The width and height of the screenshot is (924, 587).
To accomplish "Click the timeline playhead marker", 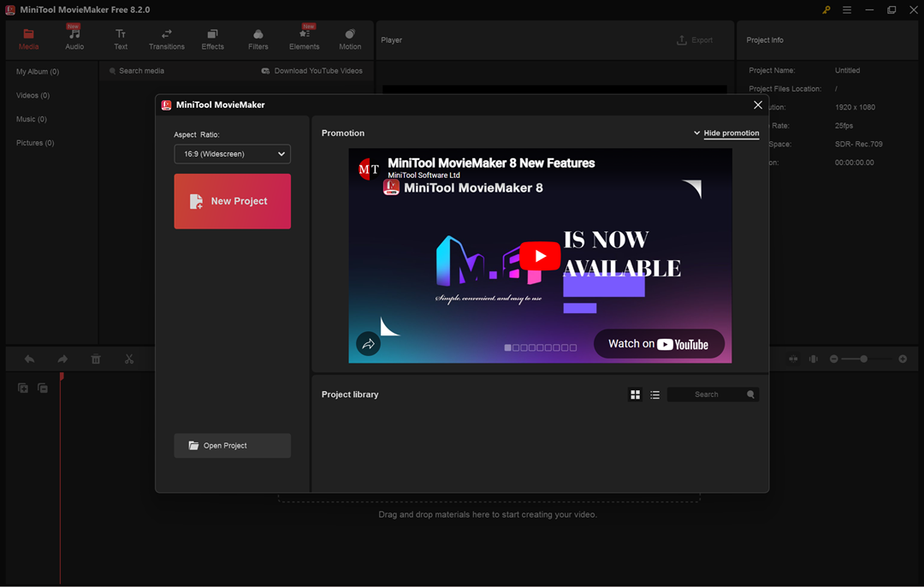I will (62, 376).
